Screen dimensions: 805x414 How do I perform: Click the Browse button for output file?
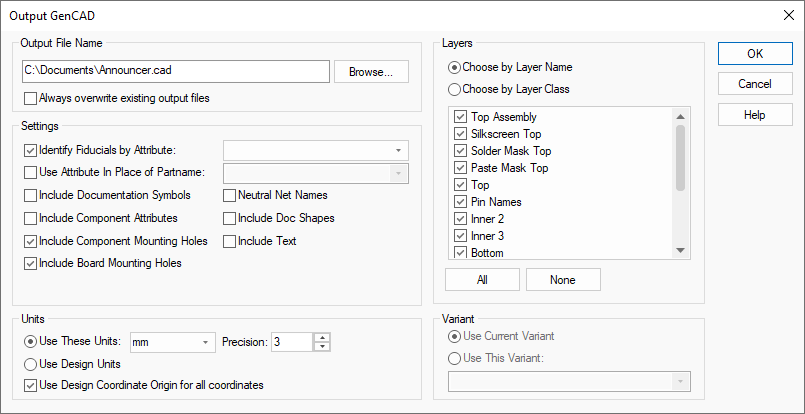coord(371,71)
